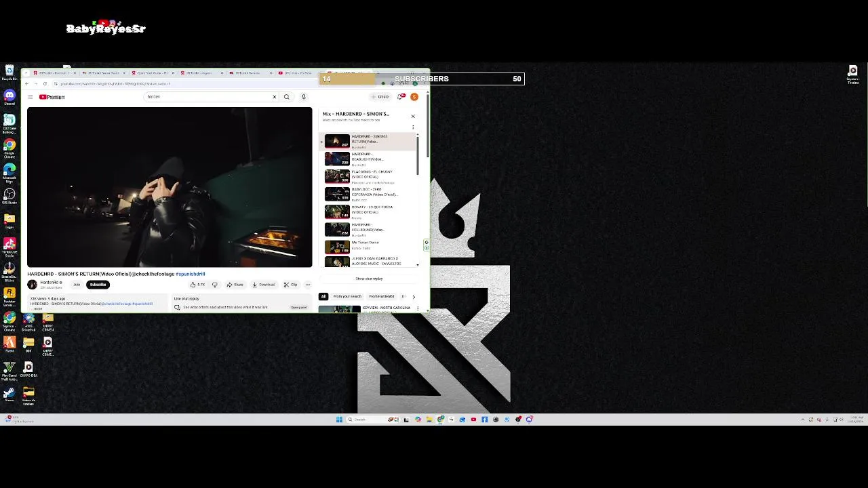Viewport: 868px width, 488px height.
Task: Open the desktop icon under the Logo at top right
Action: pyautogui.click(x=853, y=74)
